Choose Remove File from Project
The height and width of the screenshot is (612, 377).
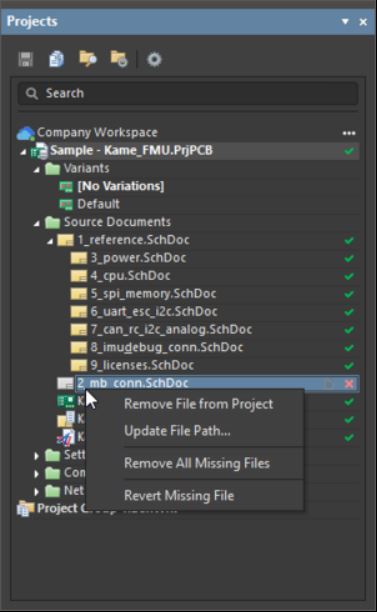click(x=198, y=404)
